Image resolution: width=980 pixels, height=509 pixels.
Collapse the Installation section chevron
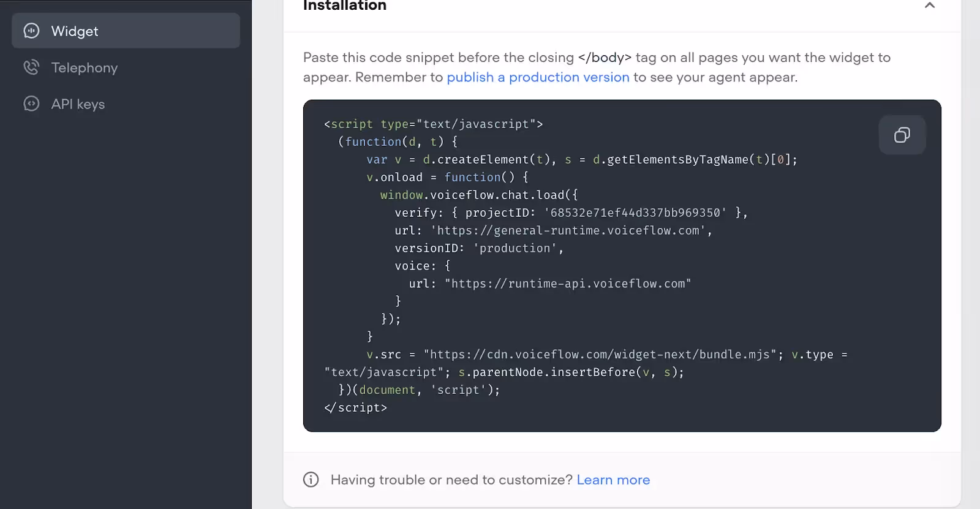point(930,6)
